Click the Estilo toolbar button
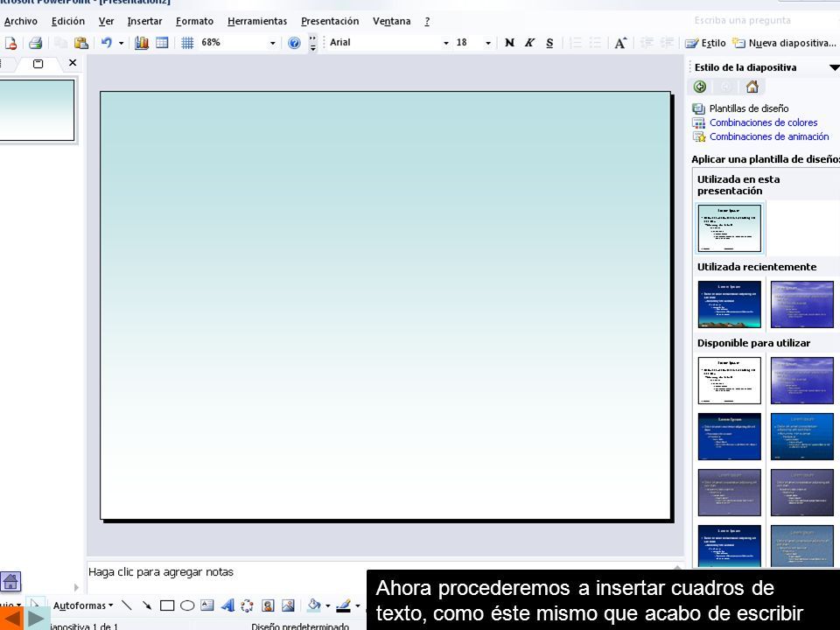Image resolution: width=840 pixels, height=630 pixels. [x=705, y=43]
